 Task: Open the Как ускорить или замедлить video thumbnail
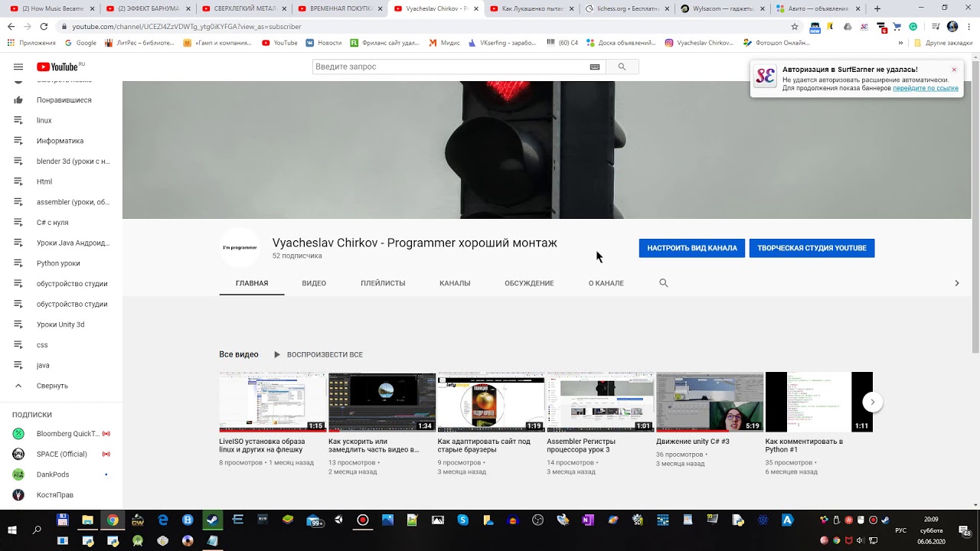tap(382, 402)
